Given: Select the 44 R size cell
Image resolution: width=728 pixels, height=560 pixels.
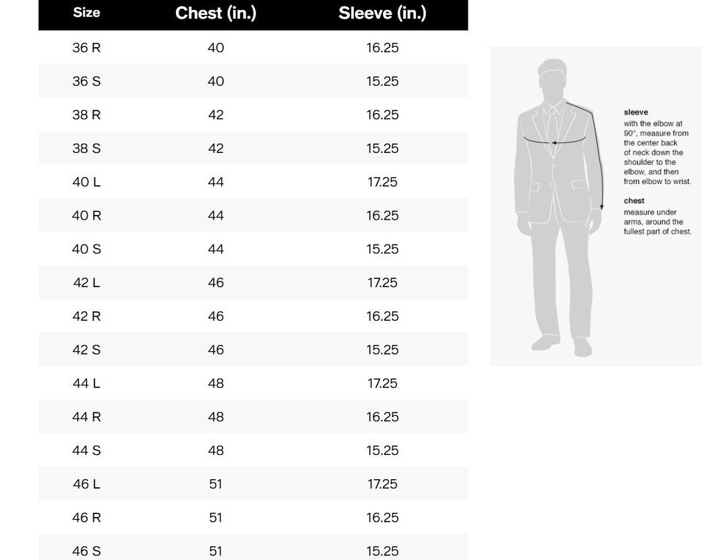Looking at the screenshot, I should (86, 417).
